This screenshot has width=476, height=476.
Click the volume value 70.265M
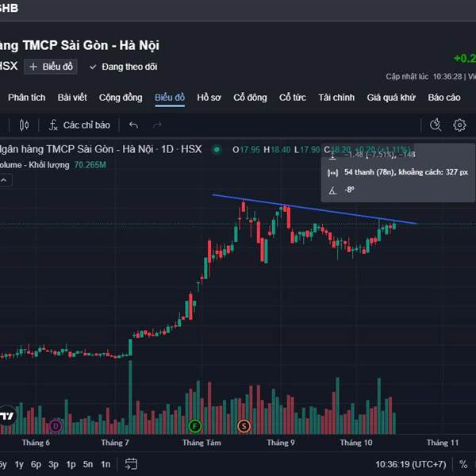click(90, 165)
